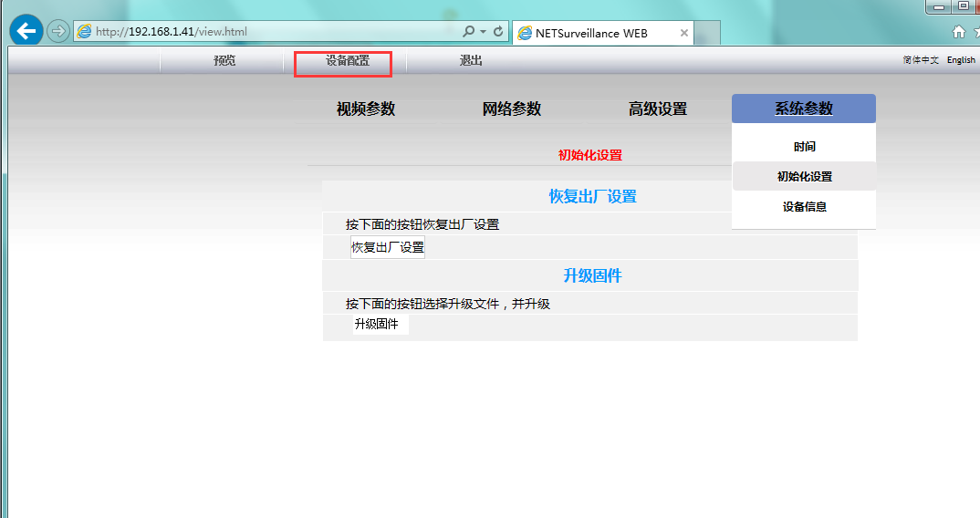The image size is (980, 518).
Task: Open a new blank browser tab
Action: [707, 33]
